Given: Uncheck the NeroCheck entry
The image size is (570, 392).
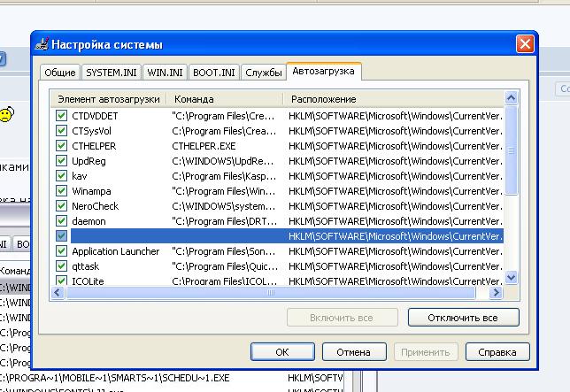Looking at the screenshot, I should click(61, 206).
